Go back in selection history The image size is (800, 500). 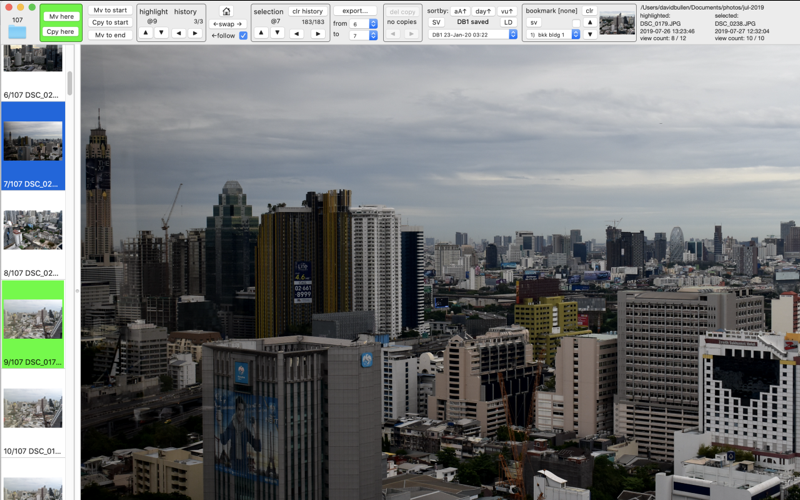point(296,34)
